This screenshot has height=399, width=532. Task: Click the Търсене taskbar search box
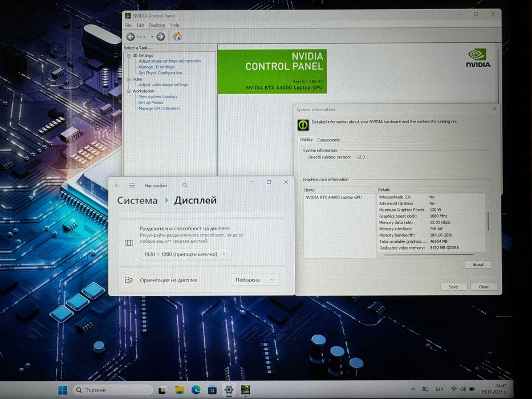113,390
